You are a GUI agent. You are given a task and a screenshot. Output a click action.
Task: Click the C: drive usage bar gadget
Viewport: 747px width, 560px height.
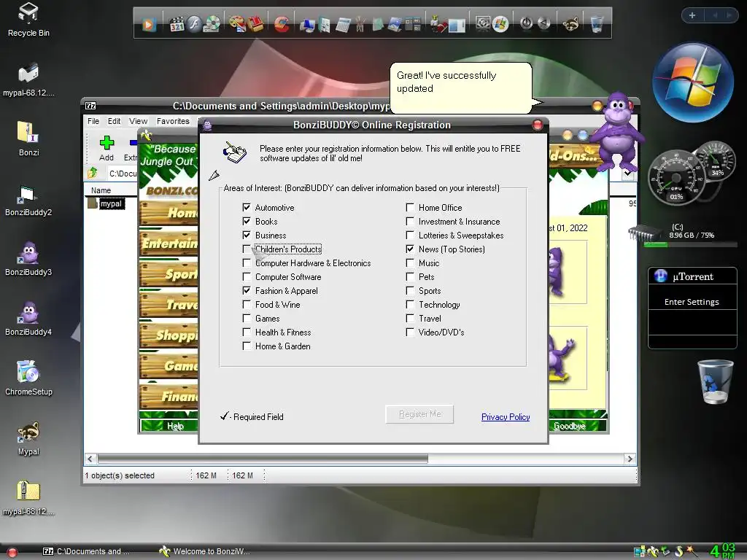click(690, 245)
